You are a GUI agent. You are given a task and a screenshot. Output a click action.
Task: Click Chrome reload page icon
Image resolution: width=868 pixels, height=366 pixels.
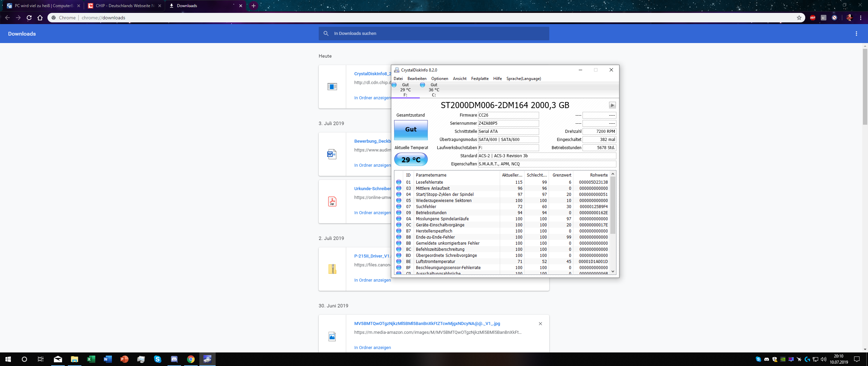coord(29,18)
